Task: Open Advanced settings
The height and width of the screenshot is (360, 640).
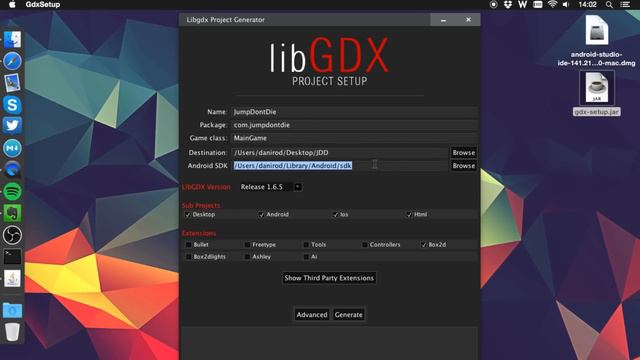Action: tap(312, 315)
